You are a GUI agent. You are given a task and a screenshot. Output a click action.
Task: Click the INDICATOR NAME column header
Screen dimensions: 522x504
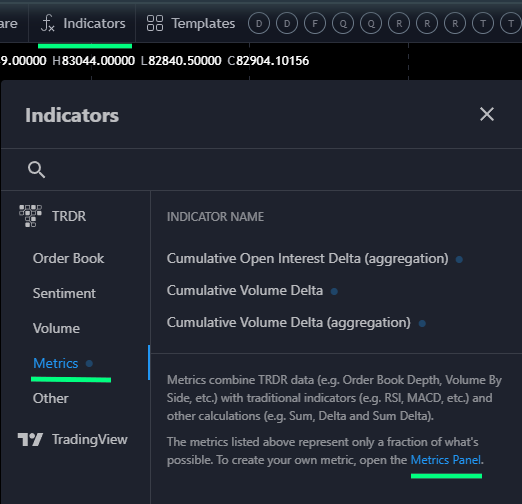pos(215,217)
